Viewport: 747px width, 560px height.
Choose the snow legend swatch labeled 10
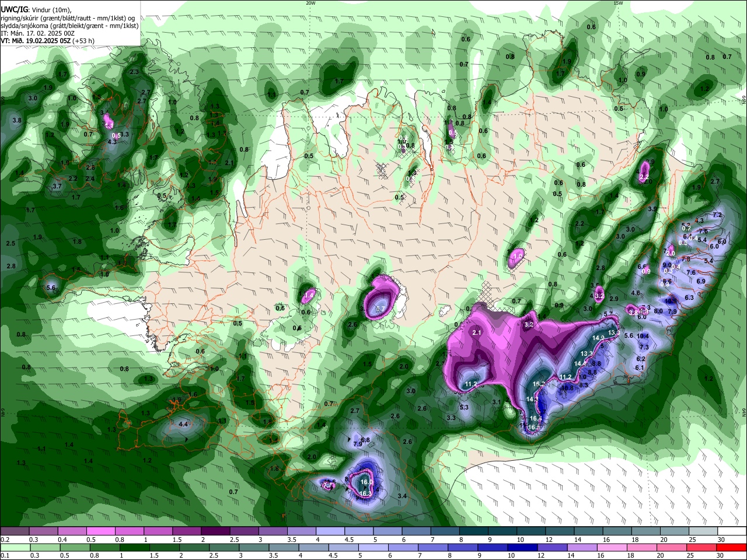tap(530, 531)
